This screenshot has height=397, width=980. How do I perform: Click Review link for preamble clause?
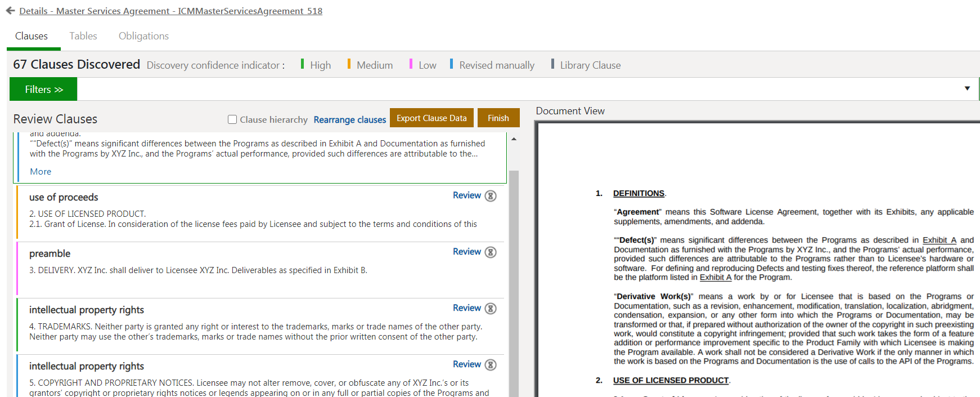coord(466,252)
